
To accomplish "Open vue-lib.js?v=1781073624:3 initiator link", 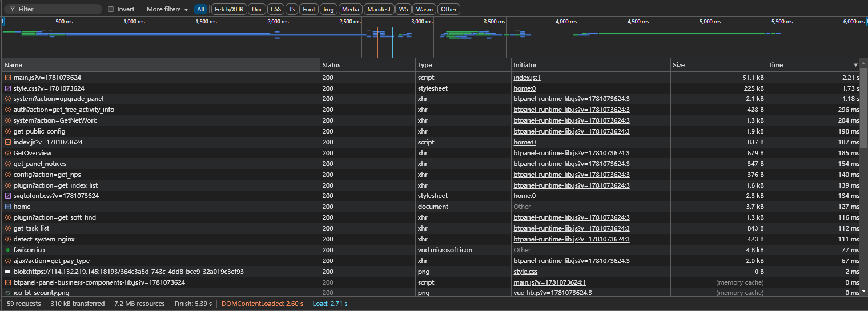I will pyautogui.click(x=553, y=293).
